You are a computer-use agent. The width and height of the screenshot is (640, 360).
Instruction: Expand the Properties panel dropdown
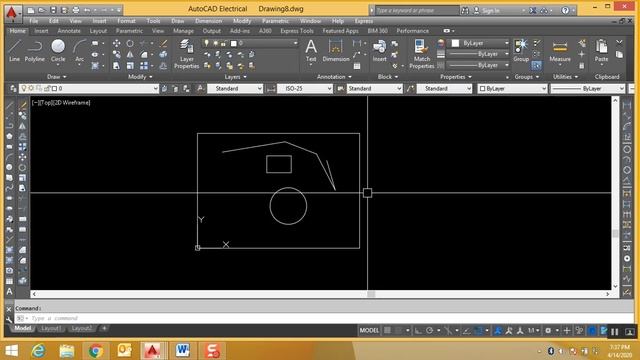tap(456, 77)
